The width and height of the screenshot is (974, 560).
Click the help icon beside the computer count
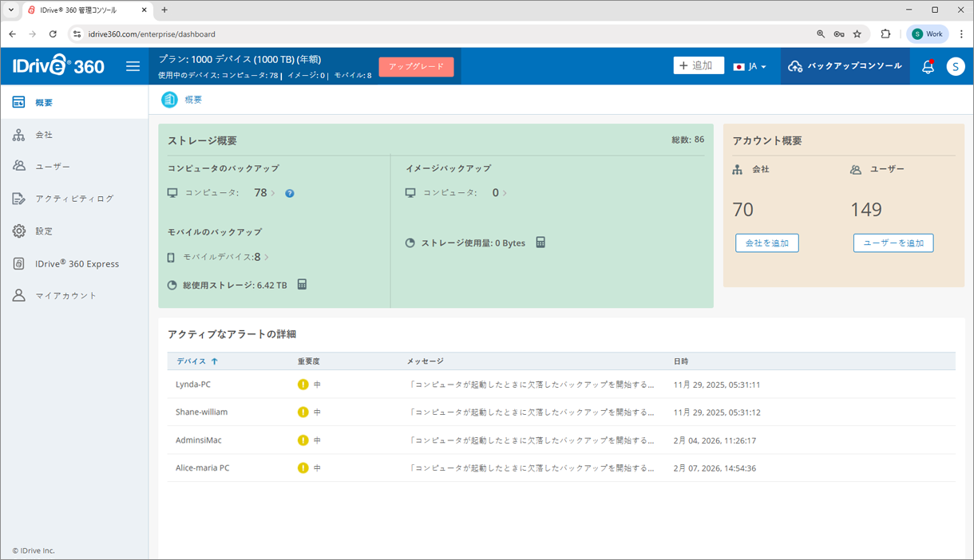click(x=289, y=193)
